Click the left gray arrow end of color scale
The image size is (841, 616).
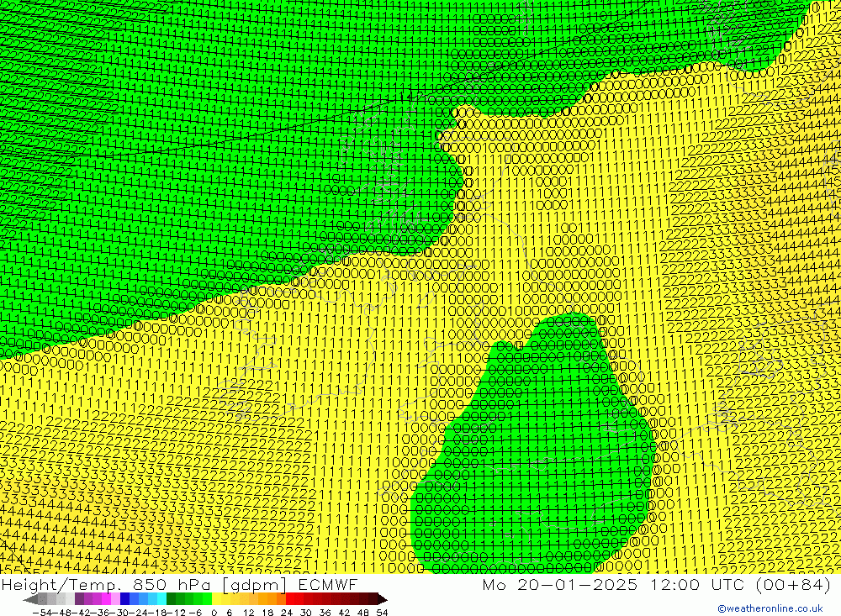(30, 599)
